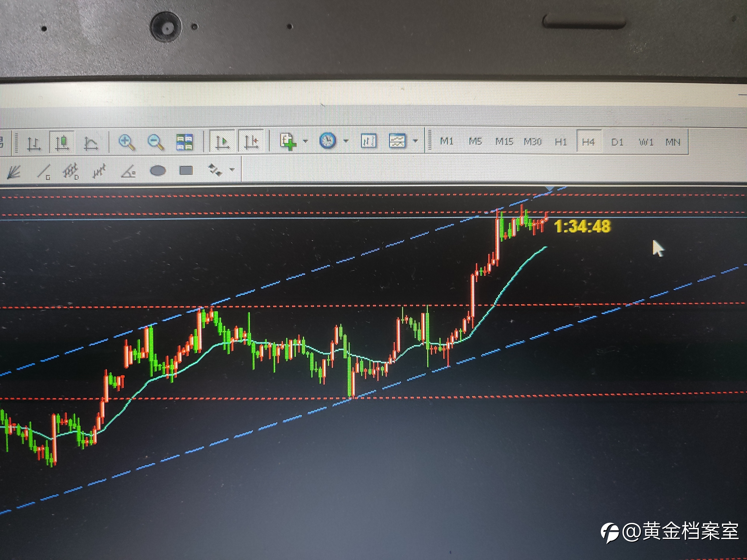Pick the hatched channel tool marked D

(71, 171)
